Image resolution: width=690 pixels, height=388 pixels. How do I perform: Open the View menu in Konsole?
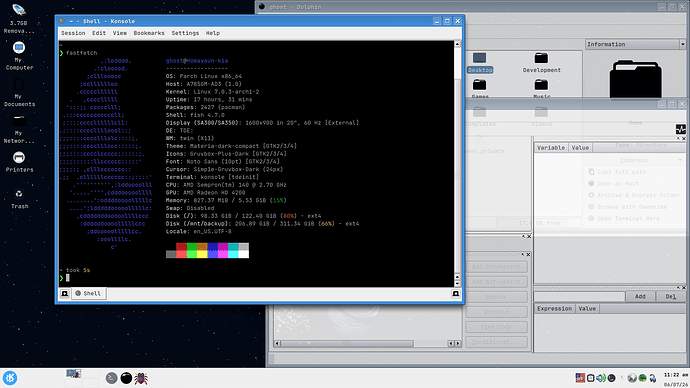point(120,33)
